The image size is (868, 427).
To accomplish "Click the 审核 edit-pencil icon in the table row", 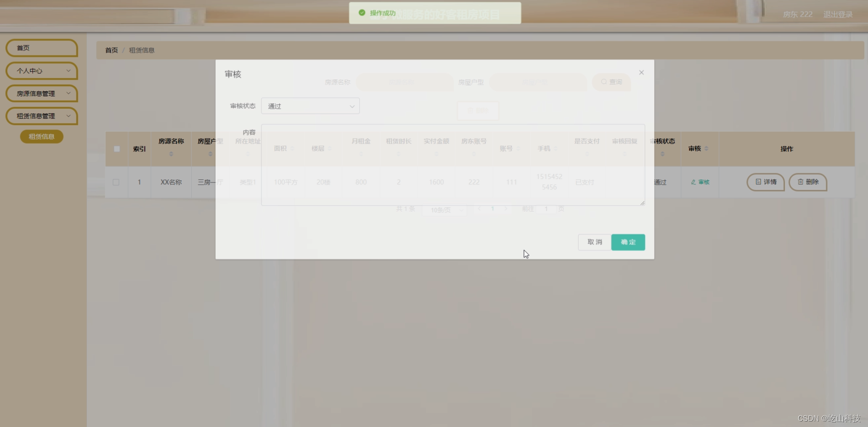I will [694, 182].
